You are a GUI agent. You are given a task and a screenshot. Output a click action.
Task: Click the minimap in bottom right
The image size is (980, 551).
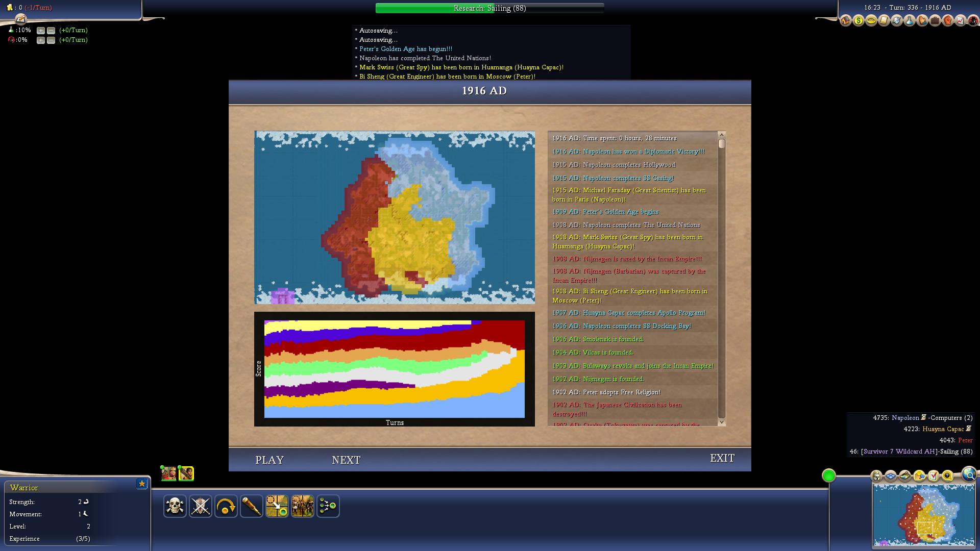click(x=924, y=515)
